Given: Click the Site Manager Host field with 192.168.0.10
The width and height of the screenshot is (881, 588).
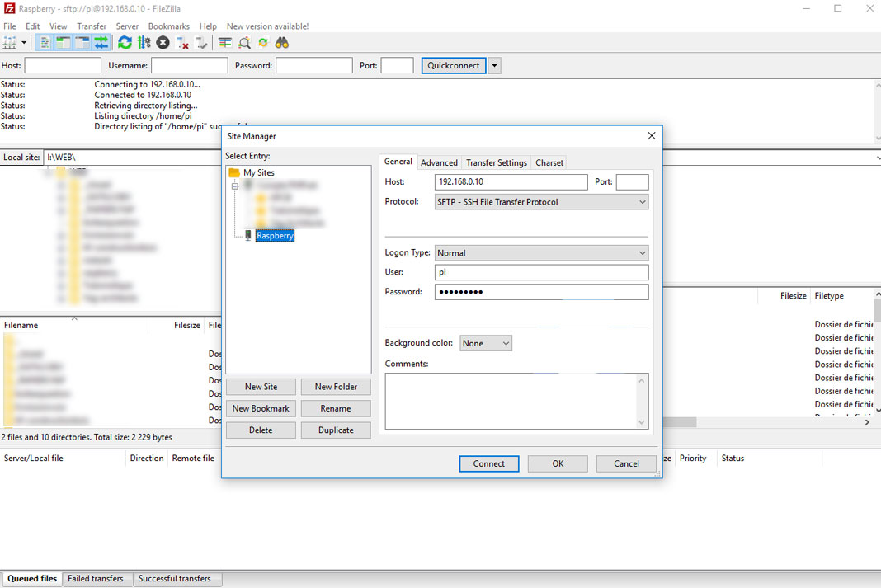Looking at the screenshot, I should (x=511, y=181).
